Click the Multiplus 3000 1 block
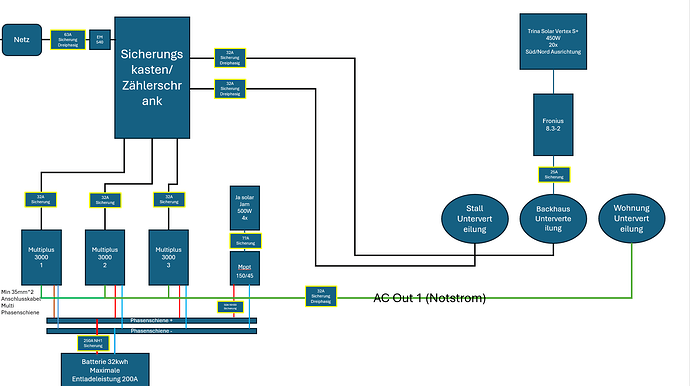 41,257
